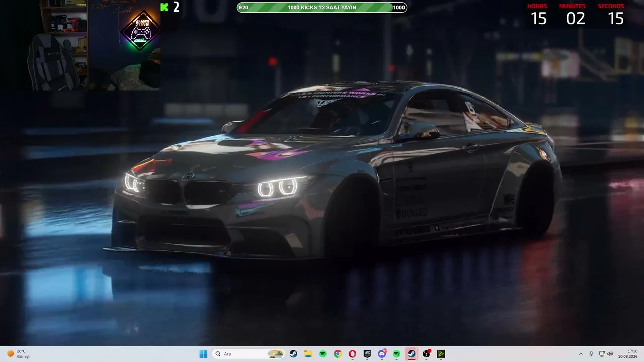This screenshot has width=644, height=362.
Task: Open the Spotify icon right of Discord
Action: (x=396, y=354)
